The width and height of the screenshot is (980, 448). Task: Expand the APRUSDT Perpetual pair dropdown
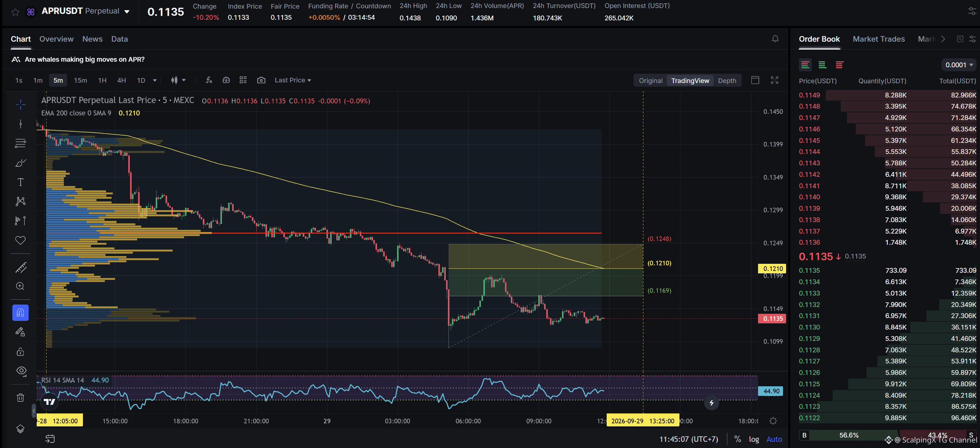127,12
